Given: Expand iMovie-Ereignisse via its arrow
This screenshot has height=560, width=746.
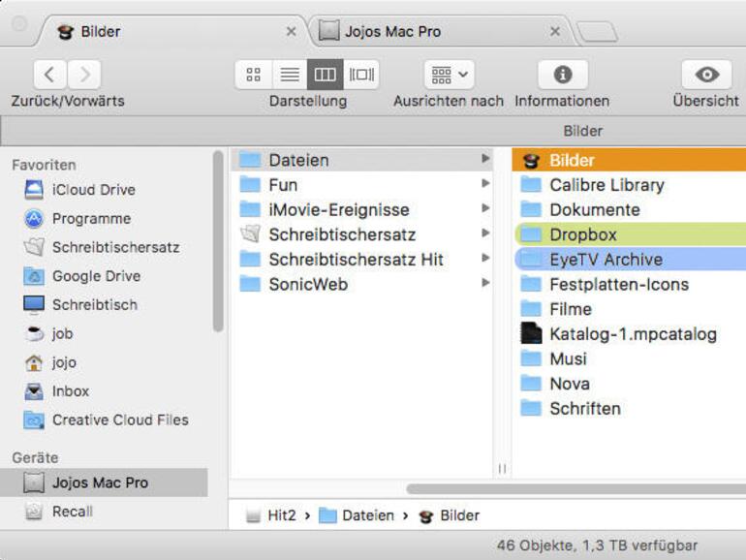Looking at the screenshot, I should 485,208.
